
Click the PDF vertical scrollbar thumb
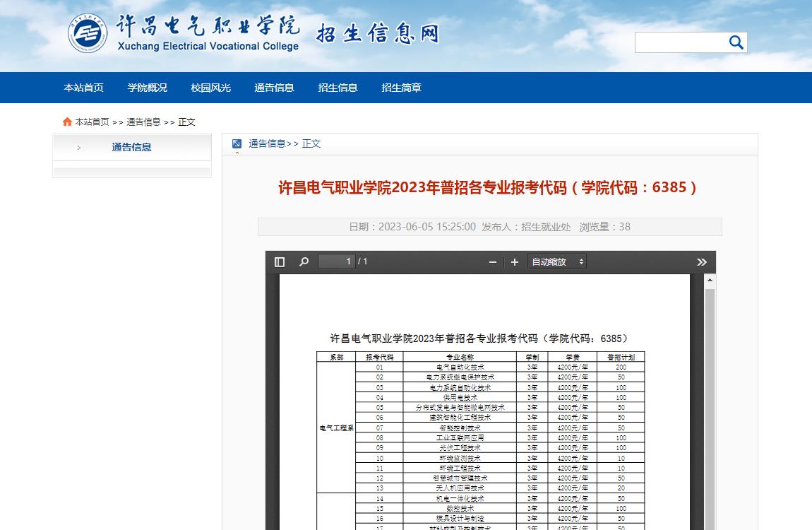pyautogui.click(x=710, y=409)
